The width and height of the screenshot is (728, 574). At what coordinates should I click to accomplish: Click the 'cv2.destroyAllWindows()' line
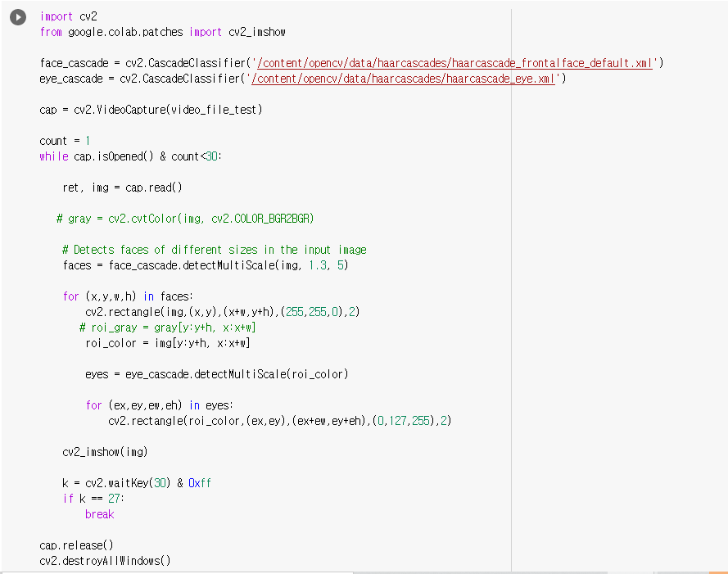click(x=105, y=561)
